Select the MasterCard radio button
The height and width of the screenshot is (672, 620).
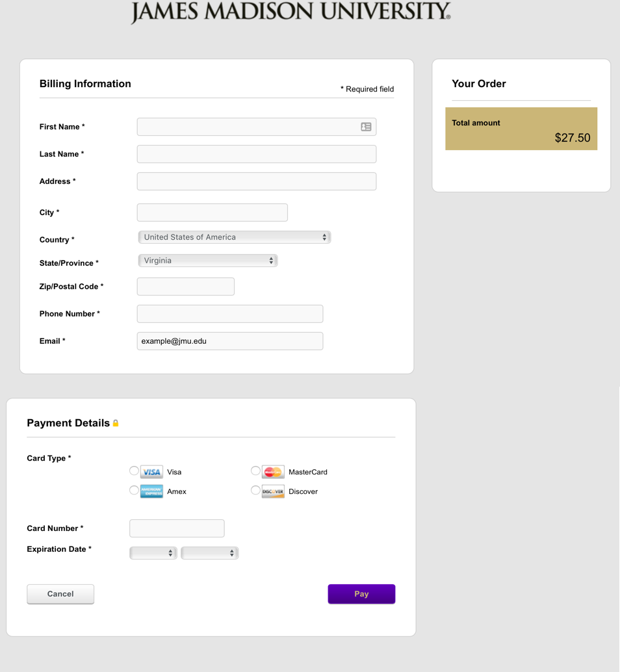tap(255, 471)
